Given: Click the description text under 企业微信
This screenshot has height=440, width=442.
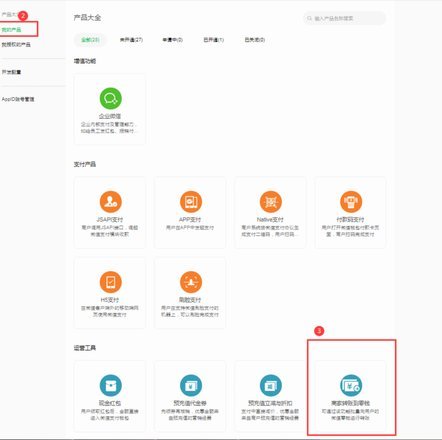Looking at the screenshot, I should pos(109,128).
